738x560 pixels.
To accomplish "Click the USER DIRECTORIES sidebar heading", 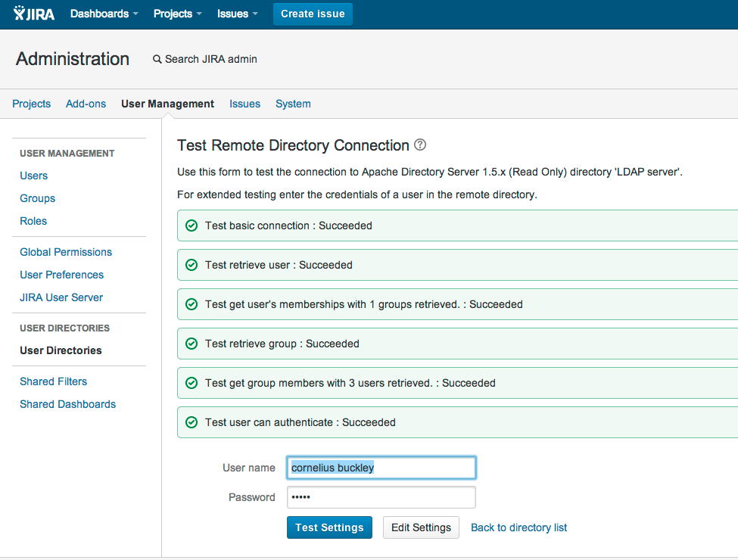I will click(64, 328).
